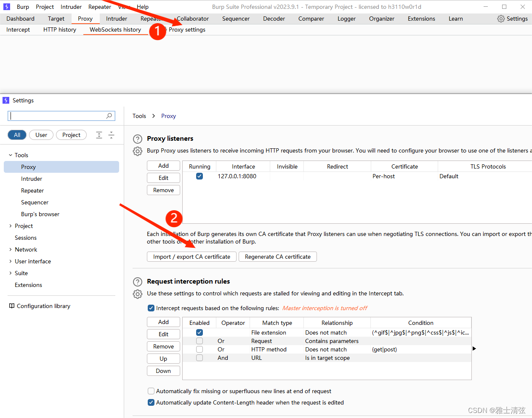Viewport: 532px width, 418px height.
Task: Disable the File extension interception rule
Action: coord(199,332)
